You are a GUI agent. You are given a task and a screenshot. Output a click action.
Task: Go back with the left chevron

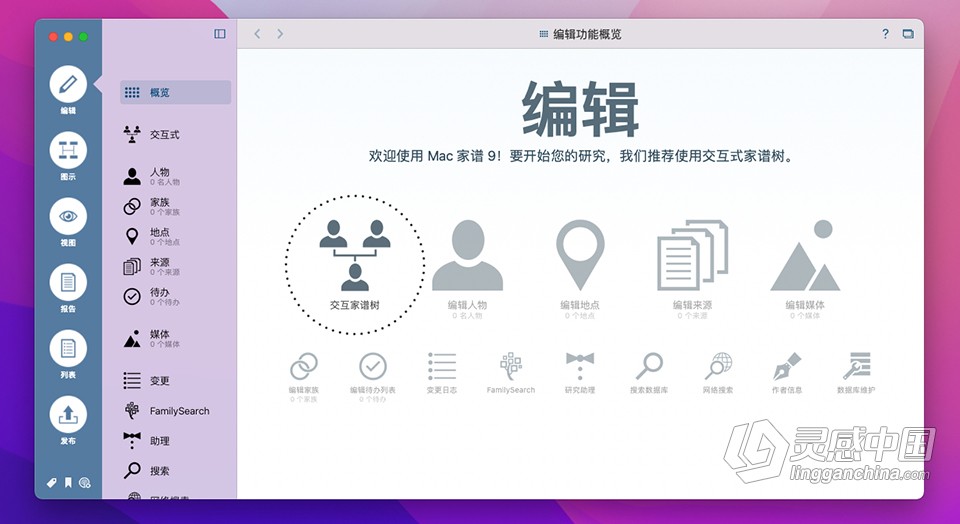(x=257, y=34)
